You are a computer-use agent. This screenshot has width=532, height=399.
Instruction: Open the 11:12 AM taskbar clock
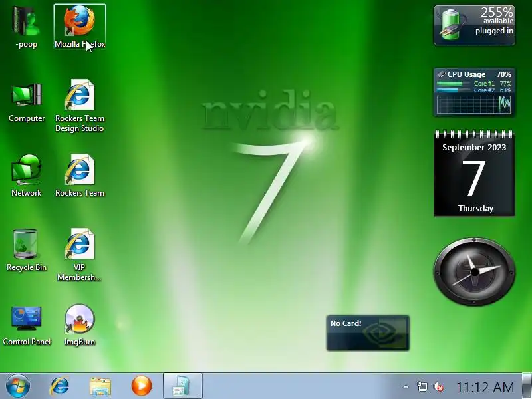click(x=485, y=387)
